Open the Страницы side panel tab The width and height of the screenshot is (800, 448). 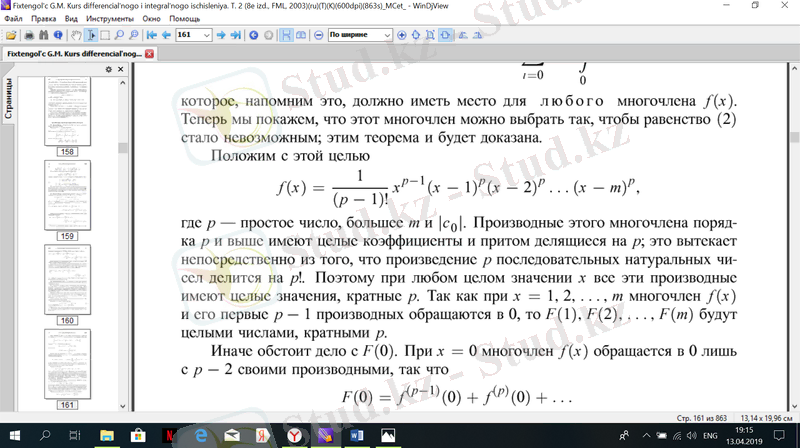(8, 98)
